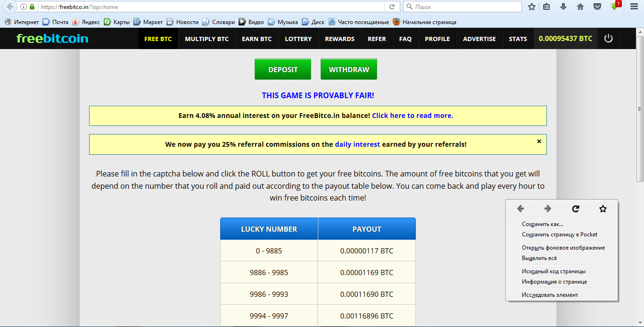Open the Маркет bookmark
Screen dimensions: 644x327
coord(148,22)
